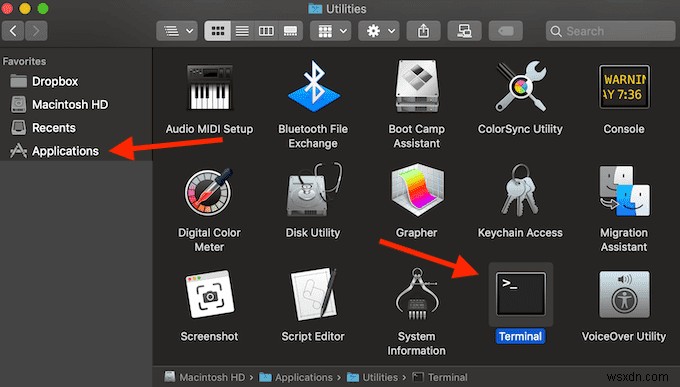Select the Terminal app icon
Viewport: 680px width, 387px height.
coord(520,294)
